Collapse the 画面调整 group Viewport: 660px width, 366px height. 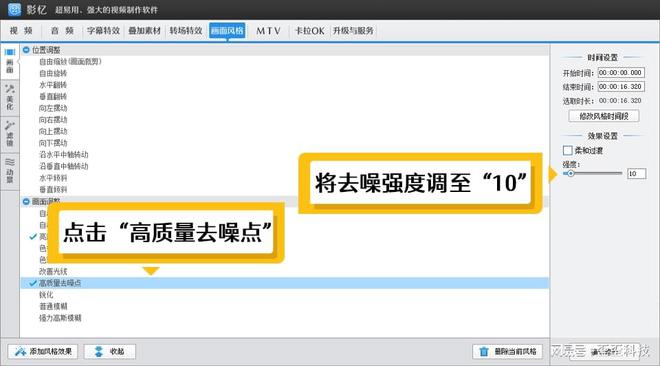click(x=26, y=202)
